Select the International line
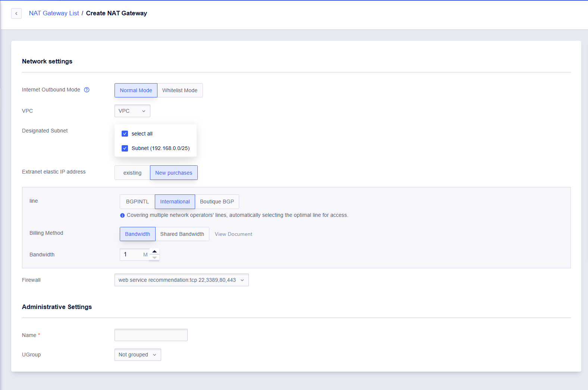 (x=175, y=202)
